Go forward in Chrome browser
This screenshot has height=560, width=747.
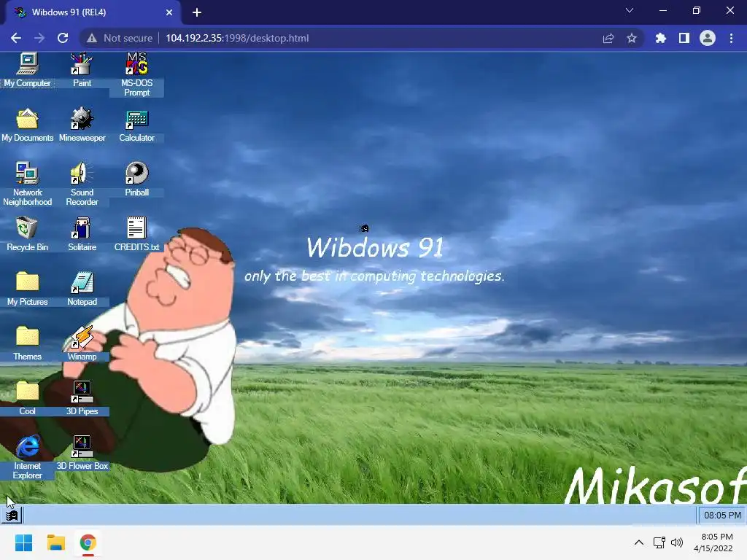[39, 38]
